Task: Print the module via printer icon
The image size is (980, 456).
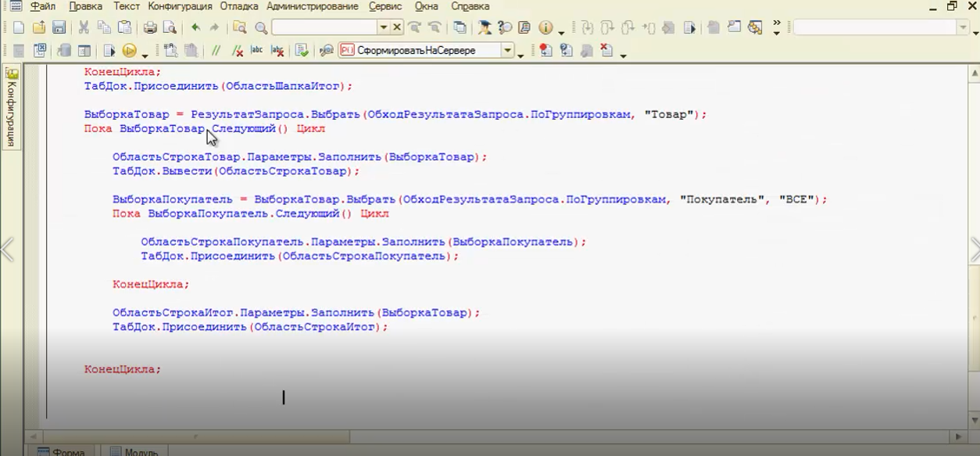Action: click(x=150, y=28)
